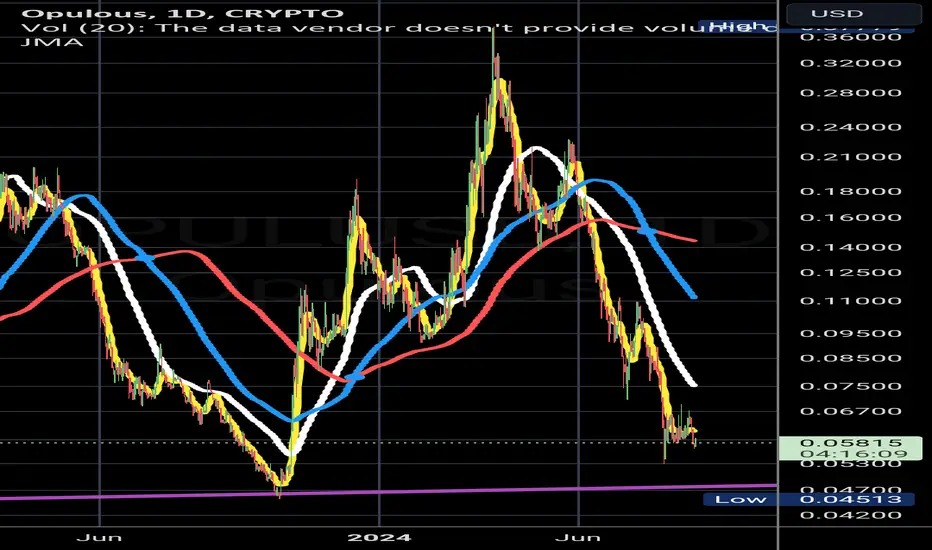This screenshot has height=550, width=932.
Task: Click the 0.36000 price scale value
Action: pos(851,37)
